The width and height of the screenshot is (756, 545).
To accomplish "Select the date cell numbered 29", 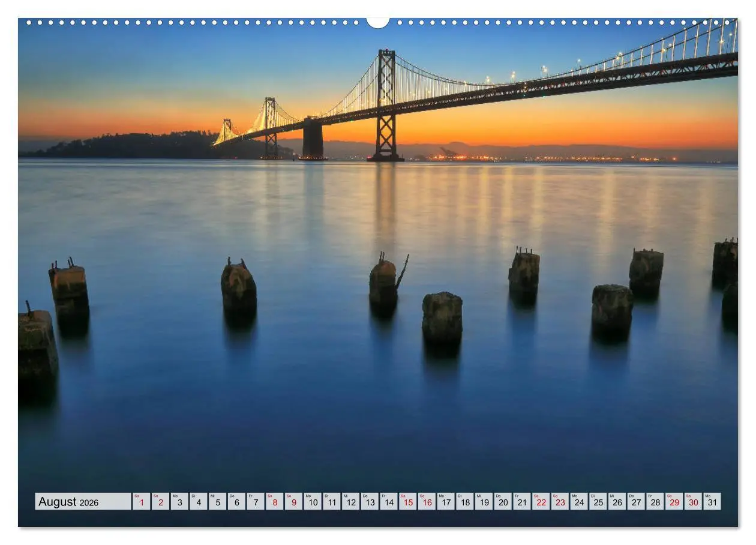I will coord(674,502).
